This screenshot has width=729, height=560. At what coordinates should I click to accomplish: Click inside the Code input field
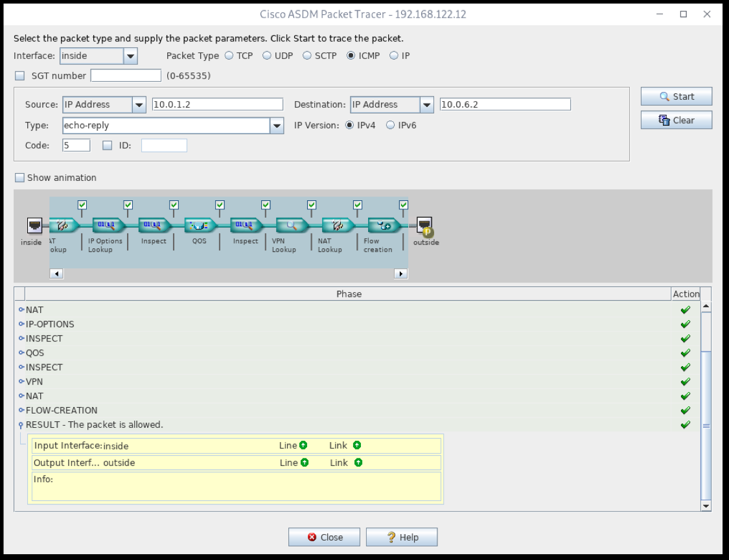(x=75, y=145)
